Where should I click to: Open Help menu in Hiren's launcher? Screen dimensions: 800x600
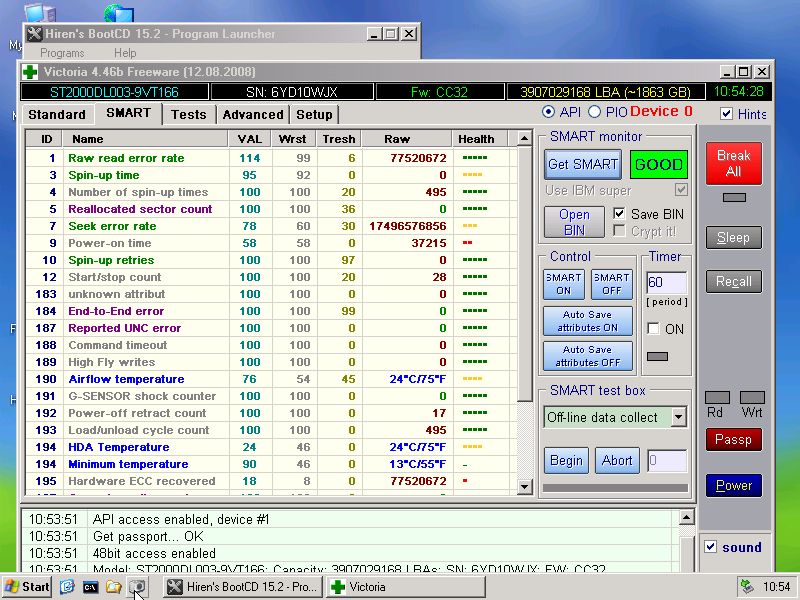(x=125, y=53)
